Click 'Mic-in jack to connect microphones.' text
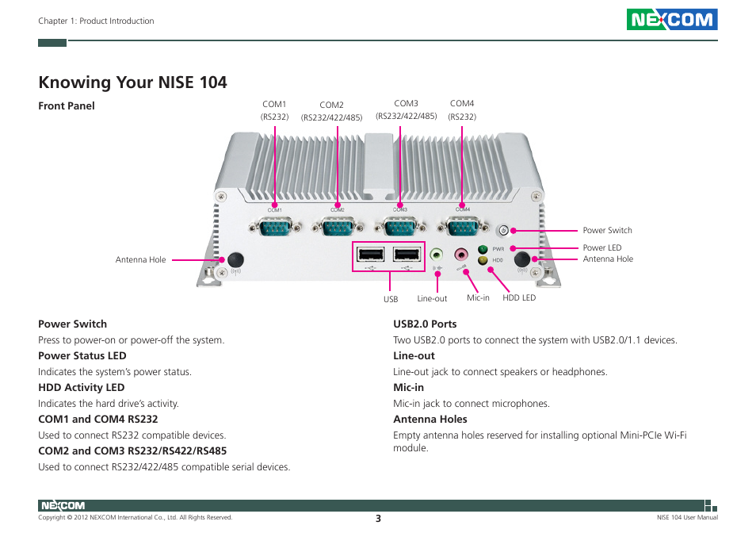Viewport: 756px width, 533px height. coord(471,404)
